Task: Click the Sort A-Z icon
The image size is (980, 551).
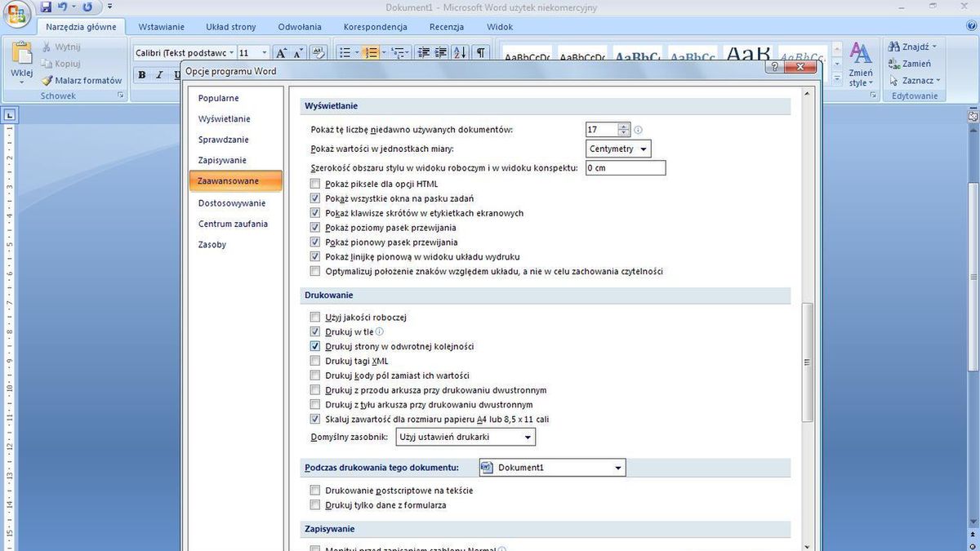Action: pyautogui.click(x=461, y=52)
